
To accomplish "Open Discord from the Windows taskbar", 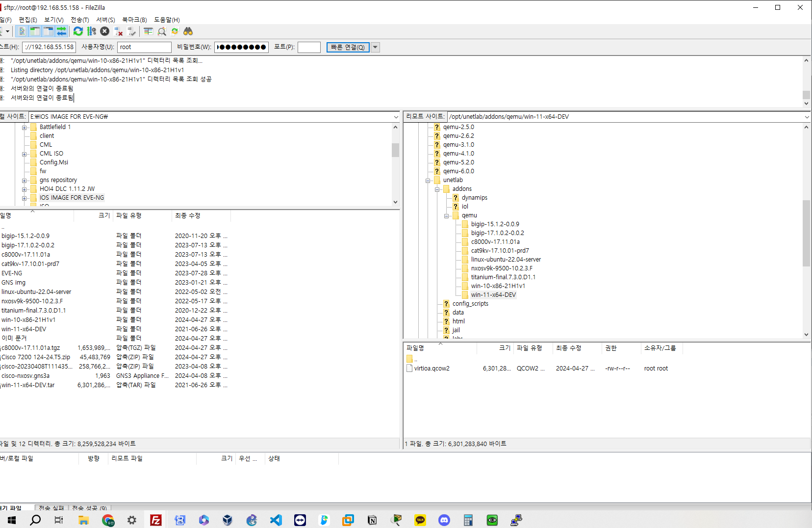I will pos(444,520).
